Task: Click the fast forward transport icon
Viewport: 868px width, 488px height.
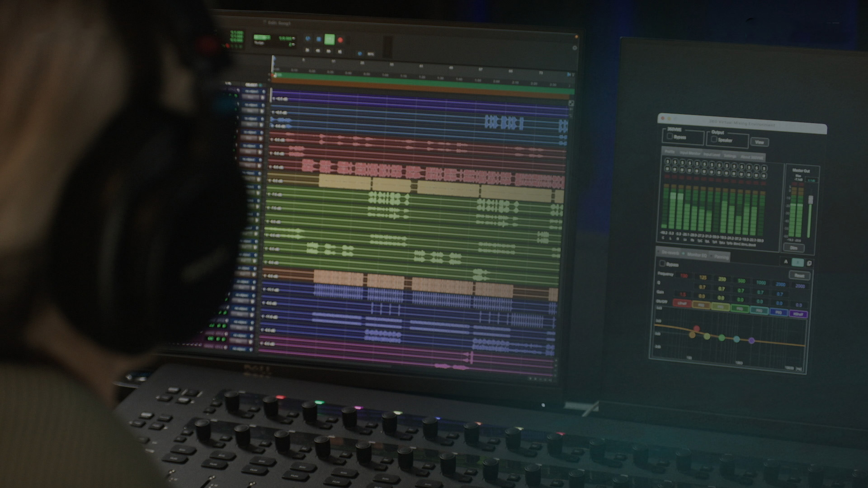Action: click(329, 51)
